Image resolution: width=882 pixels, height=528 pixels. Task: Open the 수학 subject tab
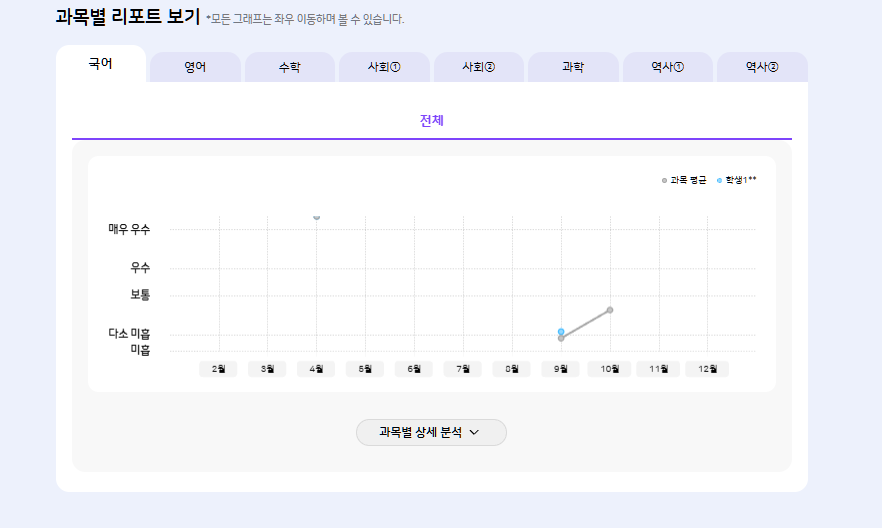[289, 68]
